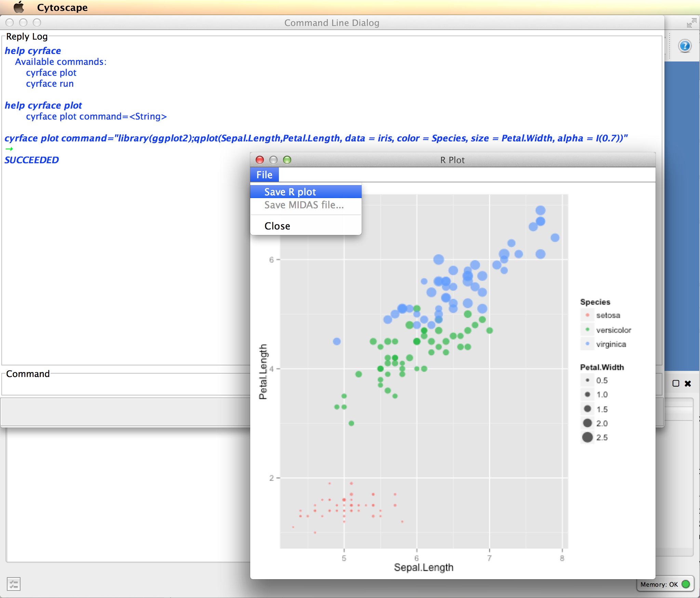Click the 'help cyrface' log entry
The height and width of the screenshot is (598, 700).
[x=33, y=51]
